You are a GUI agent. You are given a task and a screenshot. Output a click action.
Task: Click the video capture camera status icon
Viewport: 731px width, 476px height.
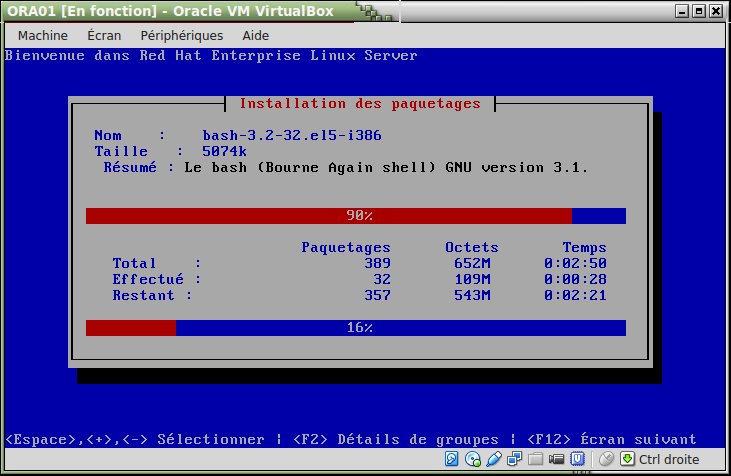point(556,459)
